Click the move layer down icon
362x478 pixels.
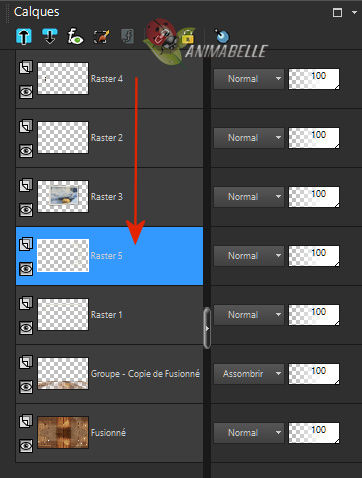coord(50,36)
